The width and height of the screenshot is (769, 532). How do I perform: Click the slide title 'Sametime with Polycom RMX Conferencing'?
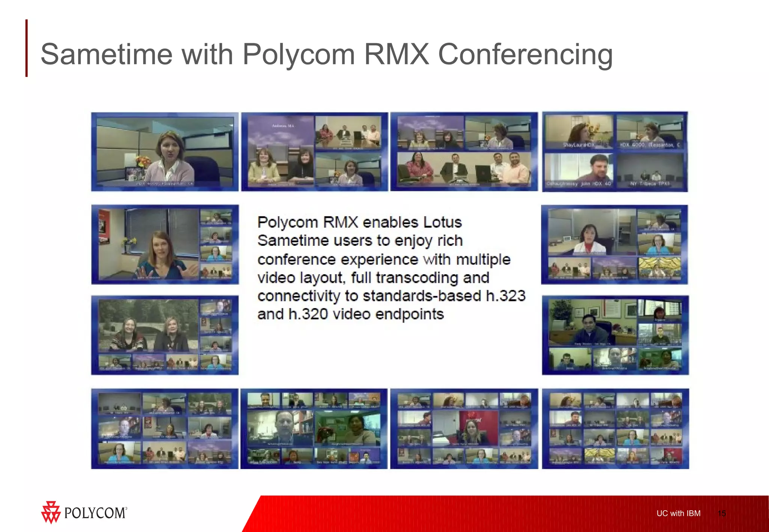(x=326, y=55)
